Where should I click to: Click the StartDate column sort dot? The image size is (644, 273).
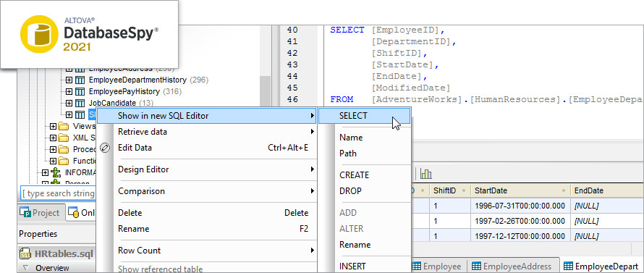(564, 190)
